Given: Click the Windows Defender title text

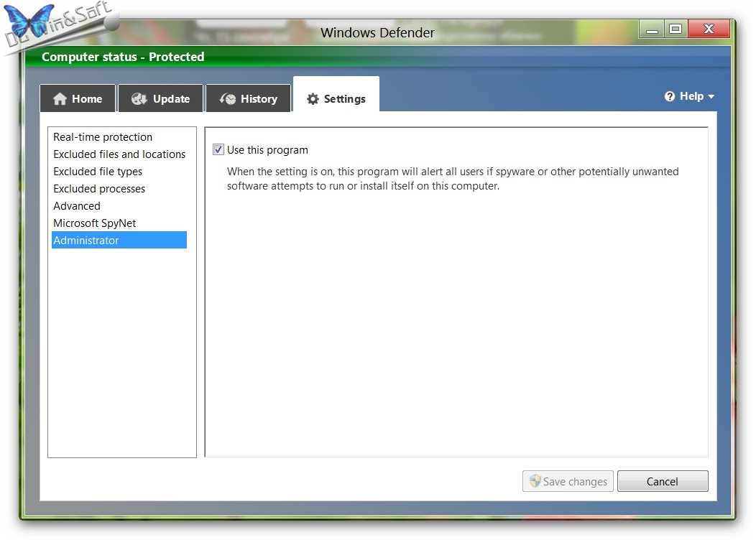Looking at the screenshot, I should [377, 33].
